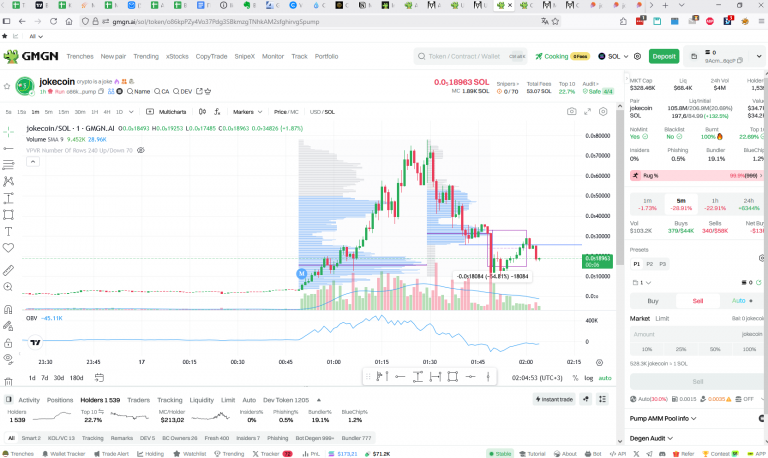Select the patterns drawing tool
768x458 pixels.
click(8, 181)
